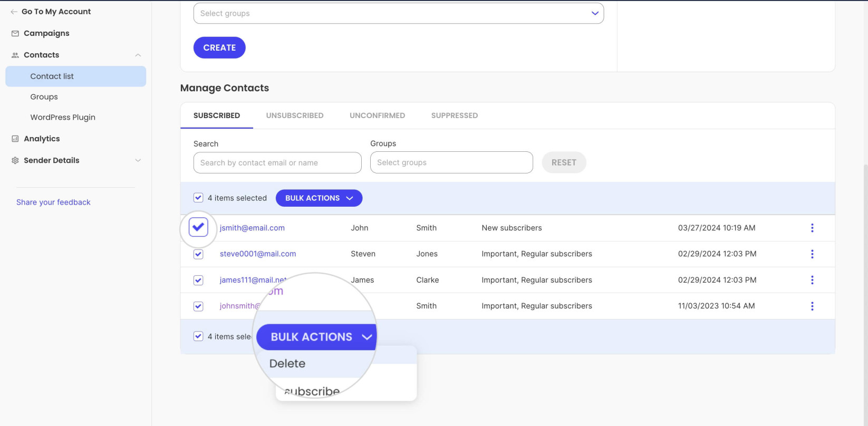Open the steve0001@mail.com contact link
Viewport: 868px width, 426px height.
pos(258,254)
